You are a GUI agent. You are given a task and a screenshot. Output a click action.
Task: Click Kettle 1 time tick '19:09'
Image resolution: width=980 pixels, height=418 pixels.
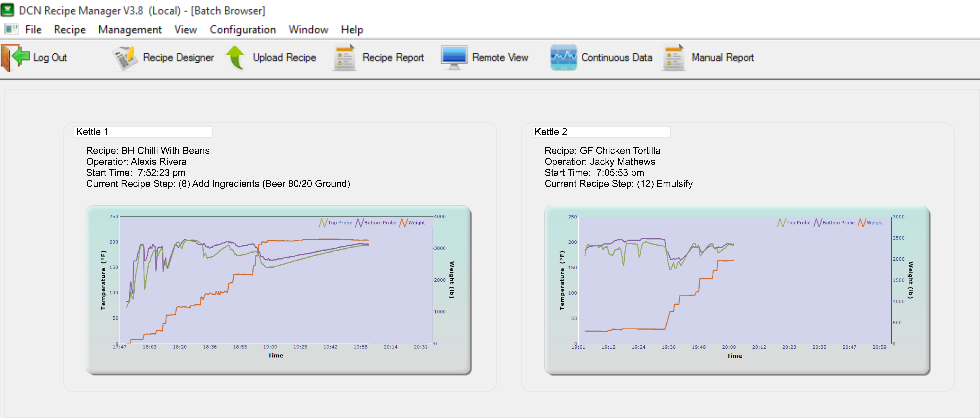tap(270, 347)
